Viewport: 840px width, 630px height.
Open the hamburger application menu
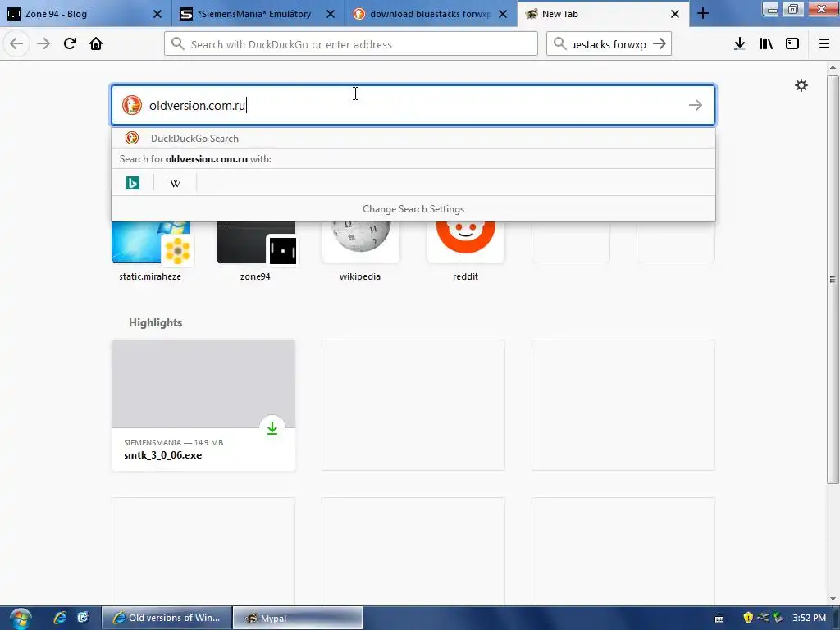point(824,43)
